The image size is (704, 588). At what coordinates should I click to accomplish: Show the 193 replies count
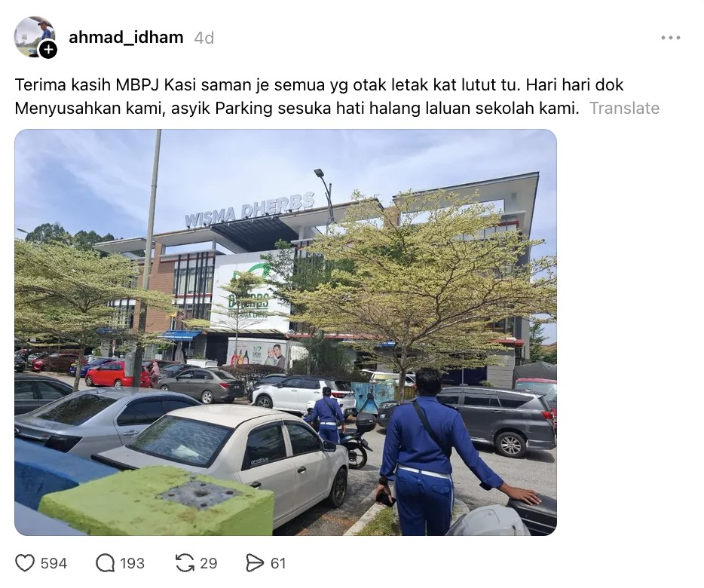coord(132,563)
